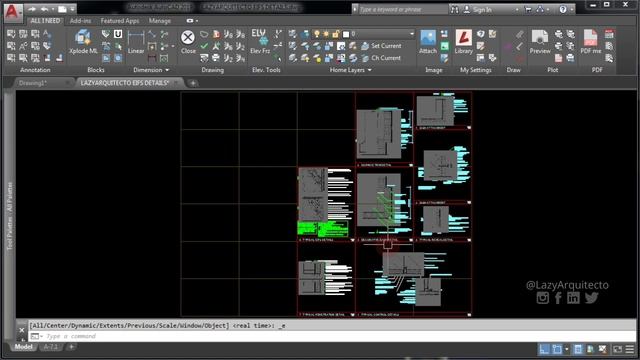Close the command line with its X
The width and height of the screenshot is (640, 360).
[x=22, y=330]
